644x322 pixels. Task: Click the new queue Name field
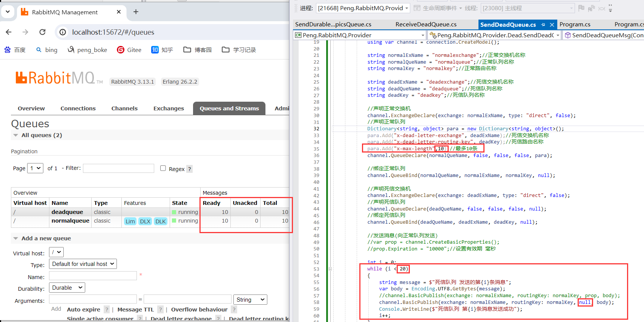tap(93, 276)
